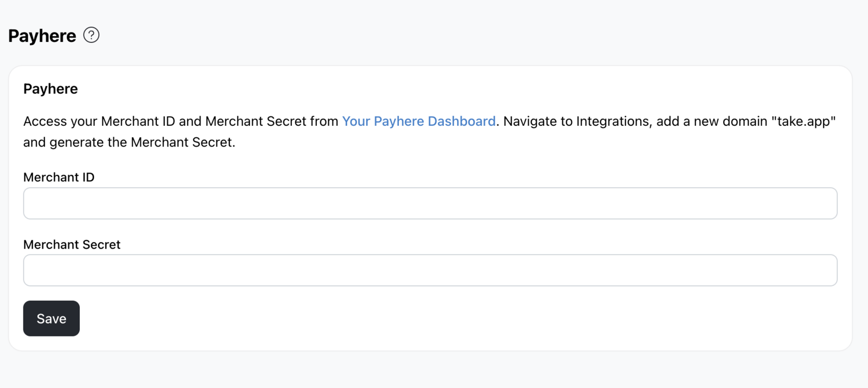Screen dimensions: 868x388
Task: Click the Save button
Action: [52, 319]
